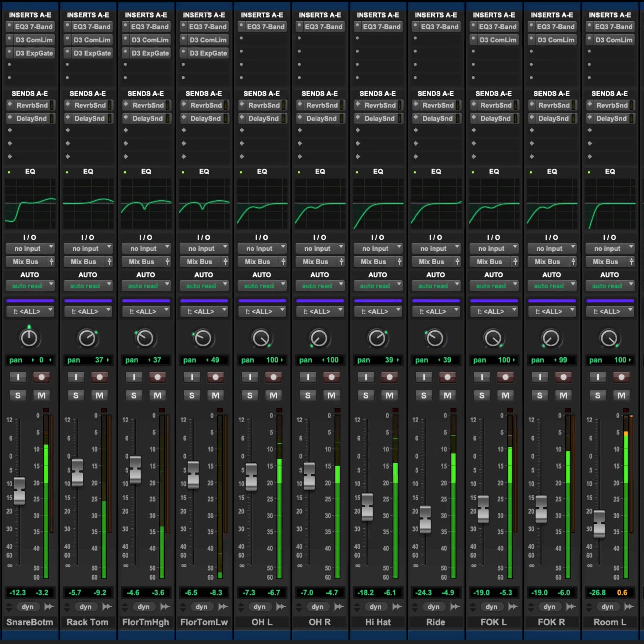644x644 pixels.
Task: Click the OH L Mix Bus output path icon
Action: (x=283, y=262)
